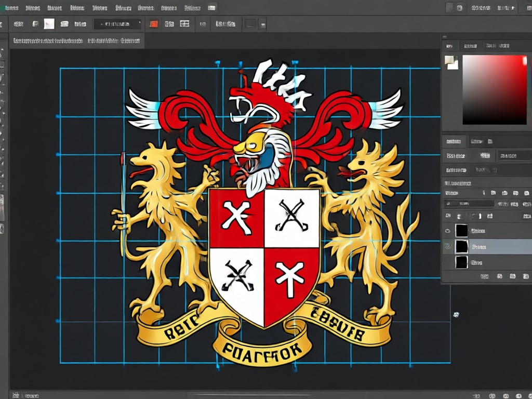532x399 pixels.
Task: Click the round icon in the top-right header
Action: tap(459, 8)
